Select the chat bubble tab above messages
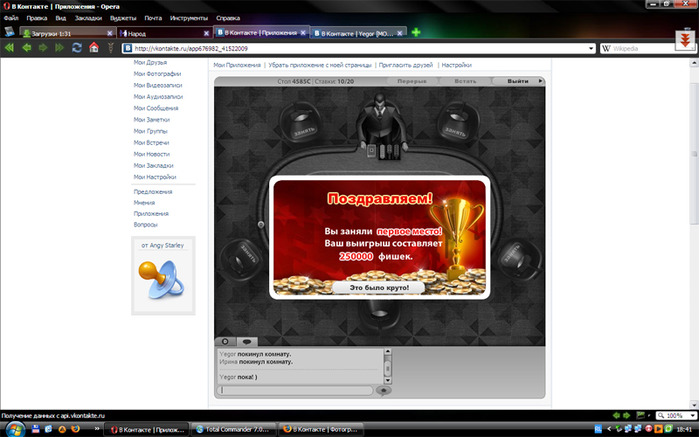 point(247,342)
